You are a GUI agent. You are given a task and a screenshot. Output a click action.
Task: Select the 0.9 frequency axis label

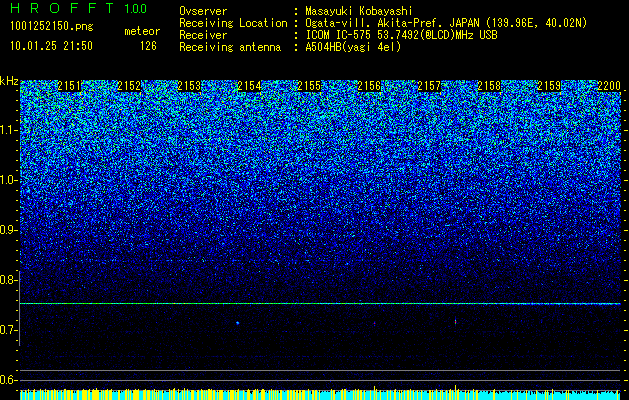(x=7, y=230)
